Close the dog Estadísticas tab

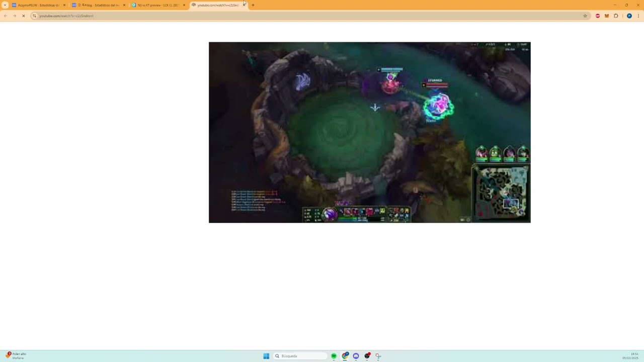point(124,5)
